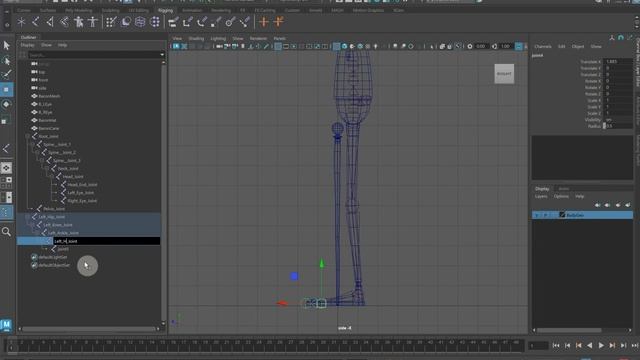Open the Channel Box Channels menu
640x360 pixels.
pyautogui.click(x=543, y=47)
